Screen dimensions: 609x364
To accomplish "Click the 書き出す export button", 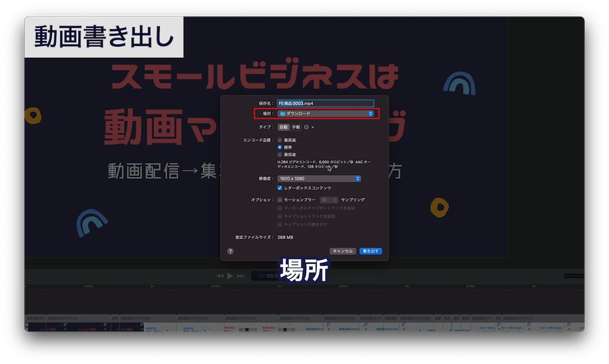I will [x=371, y=250].
